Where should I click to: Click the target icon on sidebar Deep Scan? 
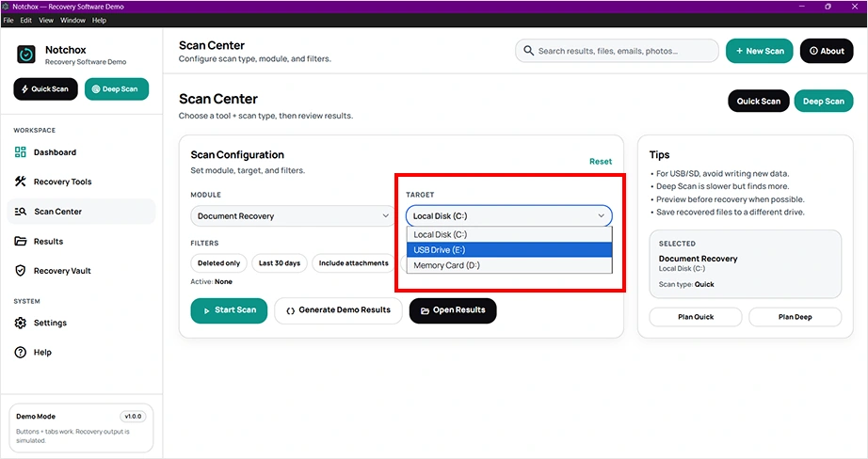(x=96, y=89)
